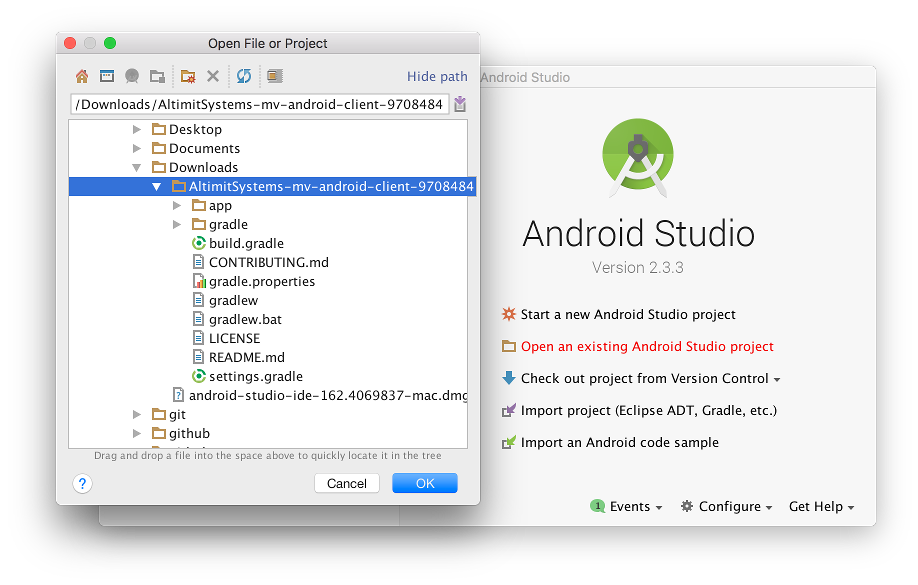Select the git folder name

(x=177, y=415)
